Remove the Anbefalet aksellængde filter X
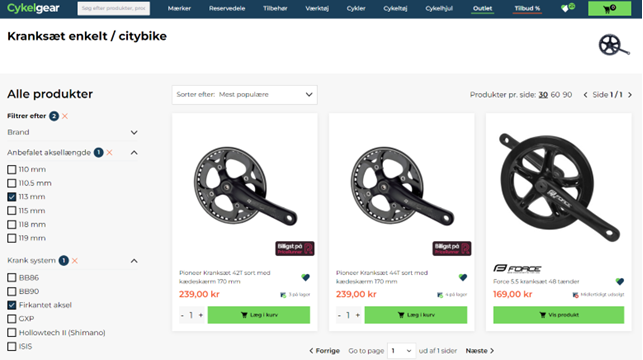The height and width of the screenshot is (360, 643). [x=109, y=153]
